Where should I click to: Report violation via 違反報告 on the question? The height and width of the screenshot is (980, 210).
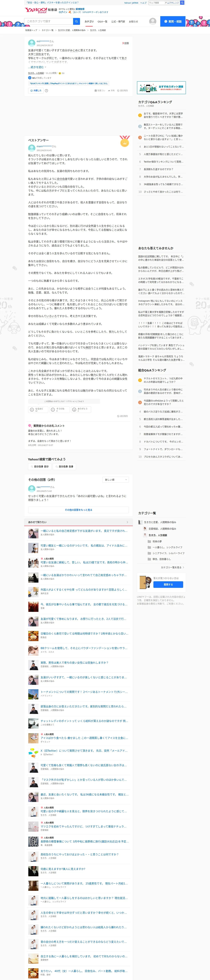[x=122, y=90]
